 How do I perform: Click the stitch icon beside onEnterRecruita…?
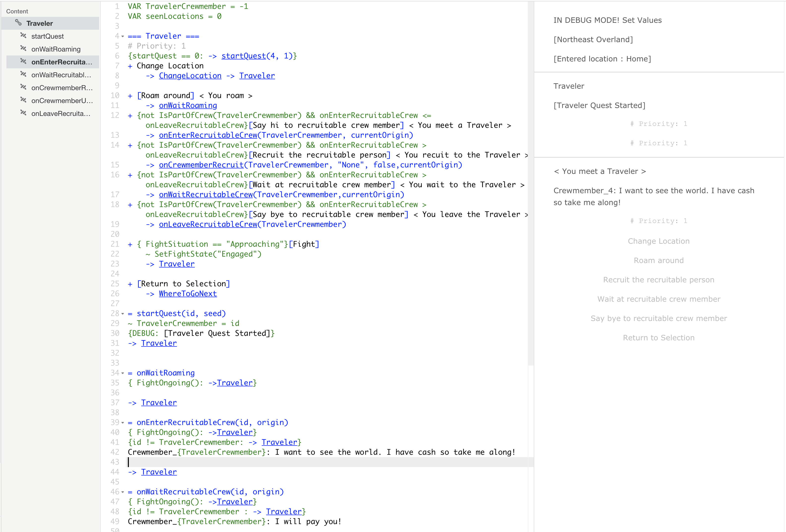pyautogui.click(x=23, y=61)
